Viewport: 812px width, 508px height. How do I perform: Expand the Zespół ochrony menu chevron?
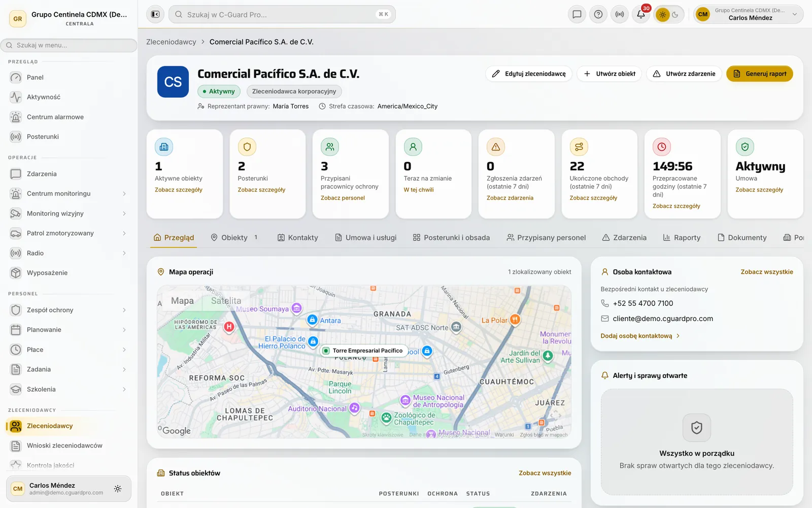tap(124, 310)
